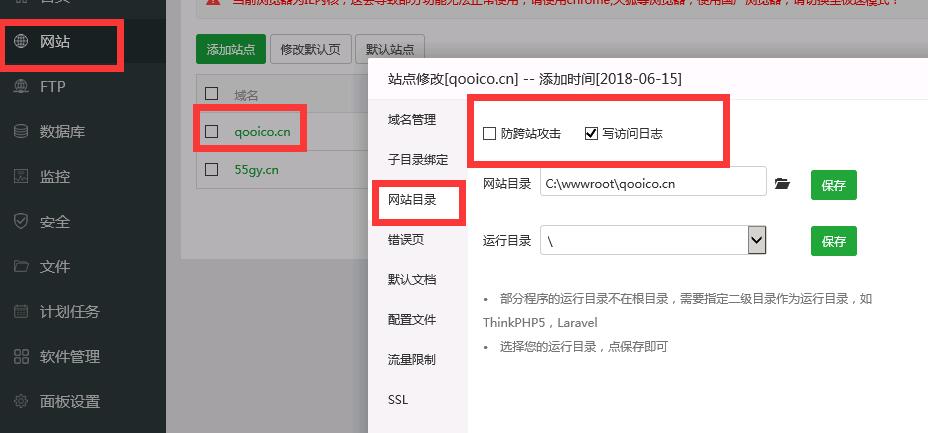928x433 pixels.
Task: Switch to the 域名管理 tab
Action: click(412, 119)
